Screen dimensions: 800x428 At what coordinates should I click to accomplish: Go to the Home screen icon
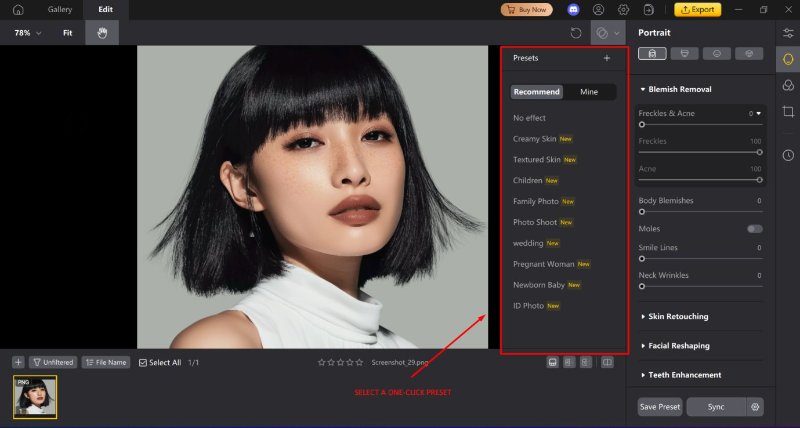coord(18,10)
